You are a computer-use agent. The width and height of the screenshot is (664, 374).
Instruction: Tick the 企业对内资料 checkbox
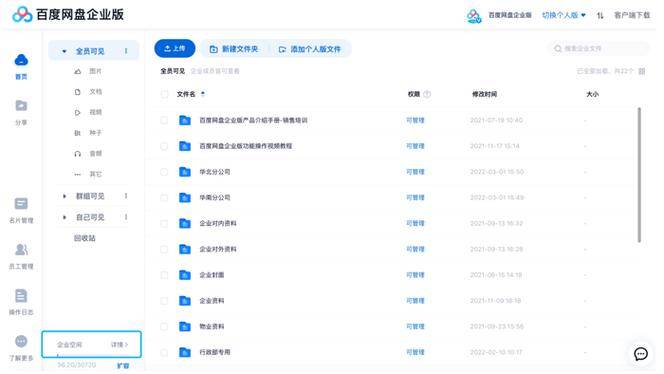pyautogui.click(x=164, y=224)
